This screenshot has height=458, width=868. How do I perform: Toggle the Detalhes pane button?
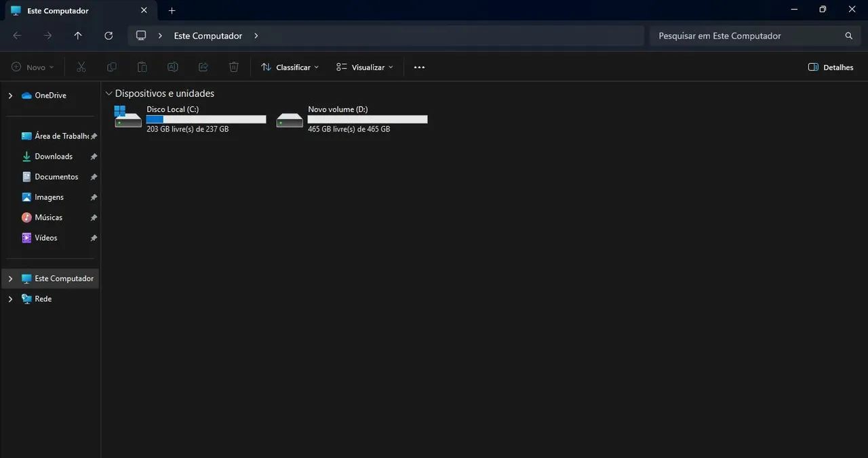pyautogui.click(x=831, y=67)
